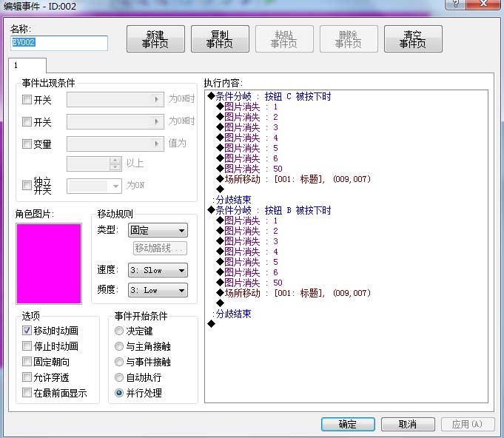Select the 自动执行 start condition
The width and height of the screenshot is (504, 438).
point(119,377)
